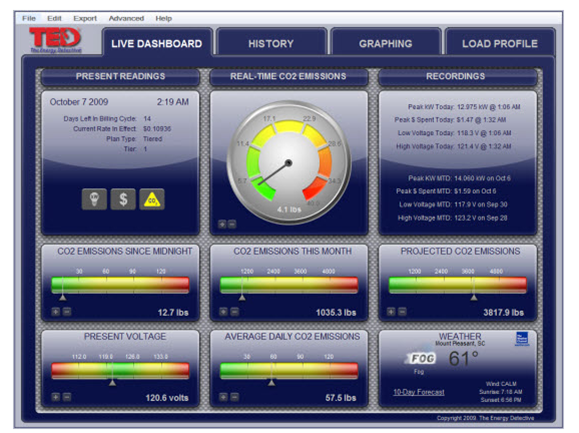Open the 10-Day Forecast link
Viewport: 579px width, 433px height.
point(419,392)
